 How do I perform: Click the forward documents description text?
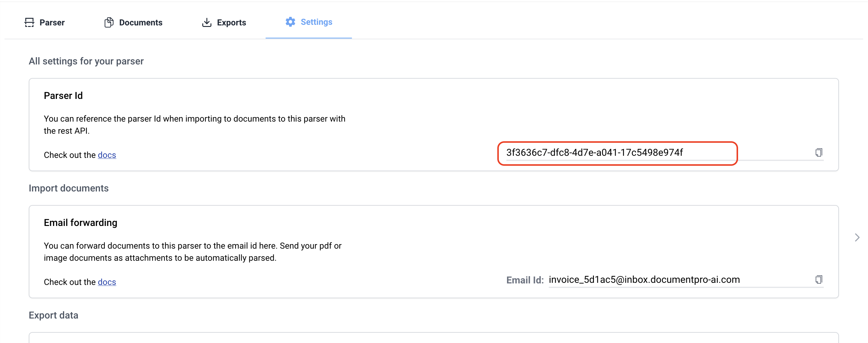(x=193, y=251)
